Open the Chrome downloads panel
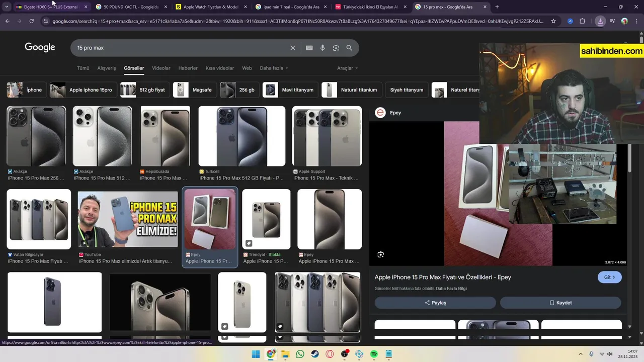The image size is (644, 362). pos(600,21)
